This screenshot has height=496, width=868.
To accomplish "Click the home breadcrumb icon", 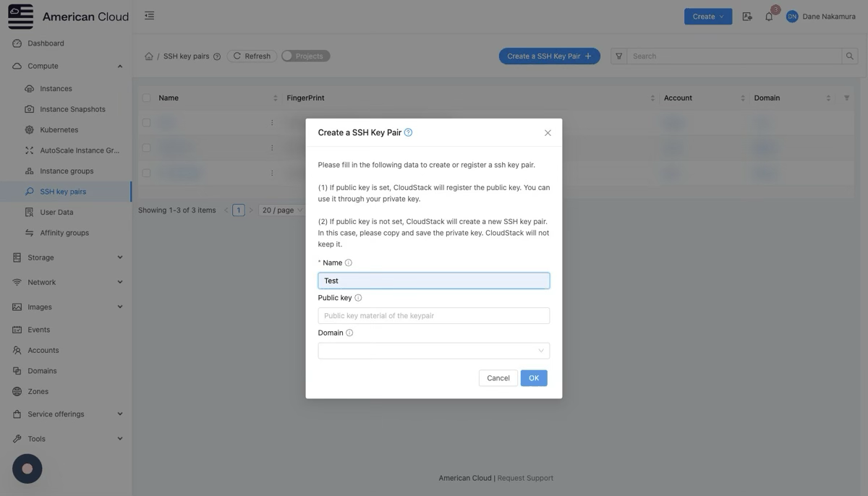I will (149, 56).
